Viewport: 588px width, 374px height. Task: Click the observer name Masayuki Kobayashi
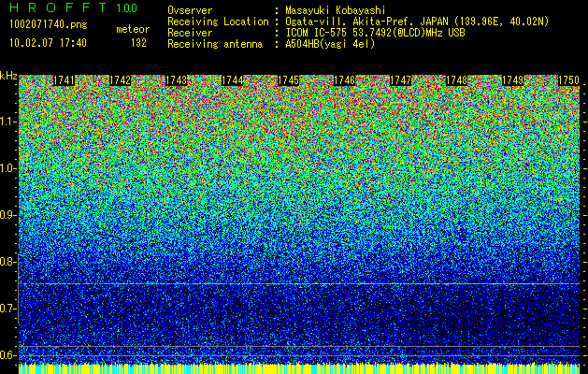point(336,10)
